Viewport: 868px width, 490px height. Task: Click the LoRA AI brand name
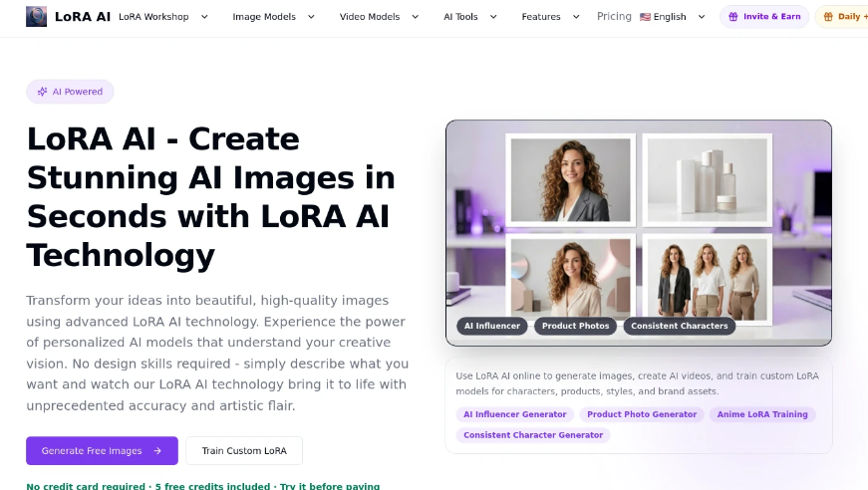[83, 17]
